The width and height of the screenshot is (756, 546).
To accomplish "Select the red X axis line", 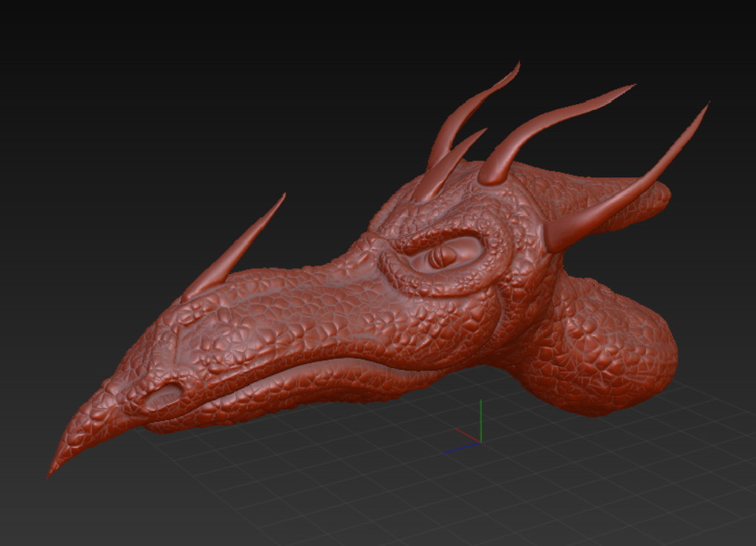I will click(468, 435).
